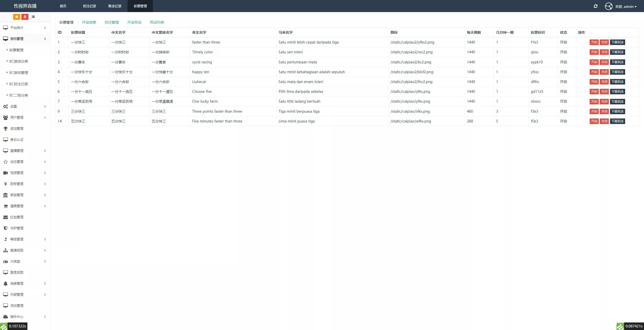This screenshot has width=644, height=330.
Task: Disable lottery 一分赛车 with 关闭 button
Action: (x=604, y=62)
